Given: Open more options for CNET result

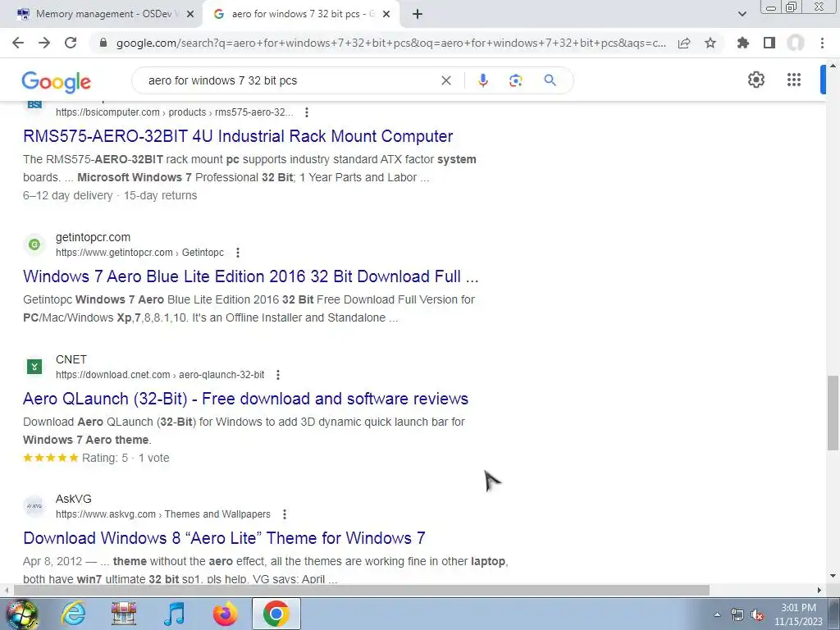Looking at the screenshot, I should tap(277, 374).
